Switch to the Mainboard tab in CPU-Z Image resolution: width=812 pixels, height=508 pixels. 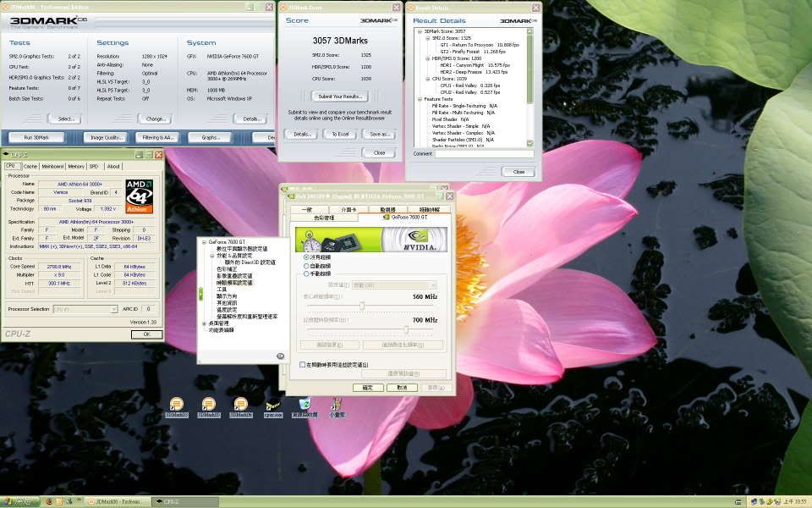coord(52,166)
